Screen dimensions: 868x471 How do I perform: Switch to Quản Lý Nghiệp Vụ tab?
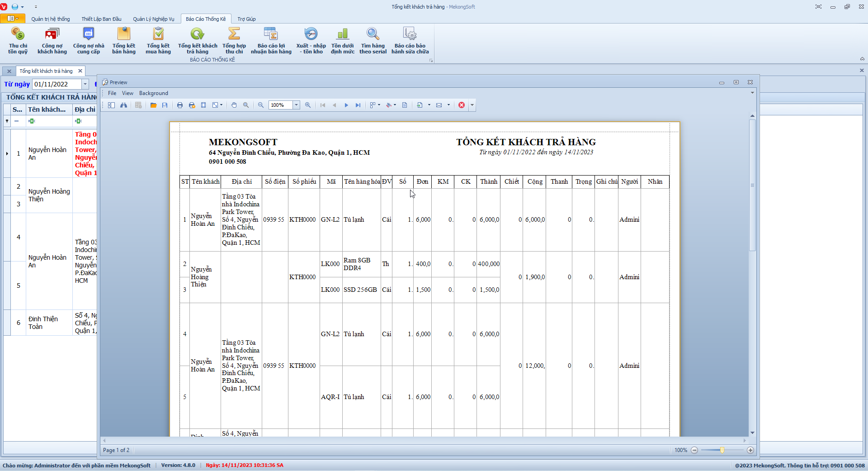[153, 19]
